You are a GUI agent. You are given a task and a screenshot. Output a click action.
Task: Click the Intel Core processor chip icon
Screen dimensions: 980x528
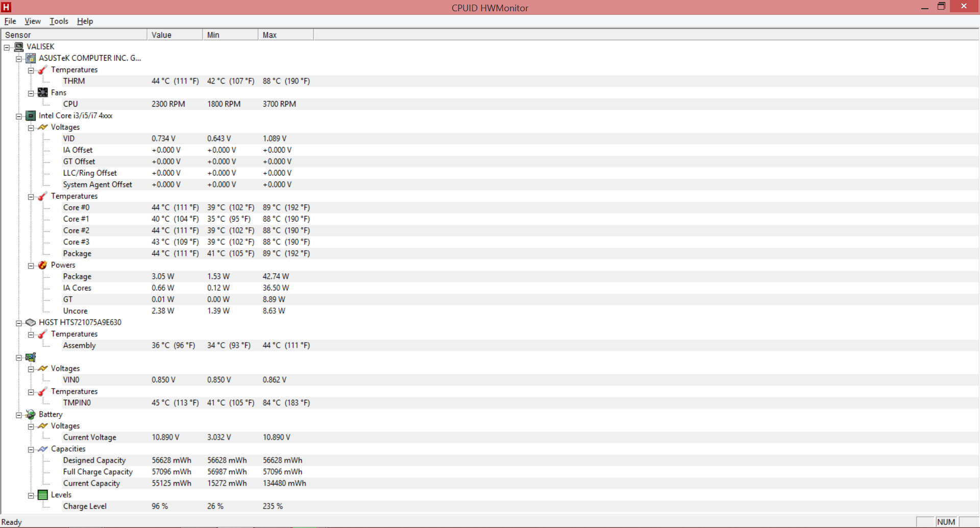[31, 115]
